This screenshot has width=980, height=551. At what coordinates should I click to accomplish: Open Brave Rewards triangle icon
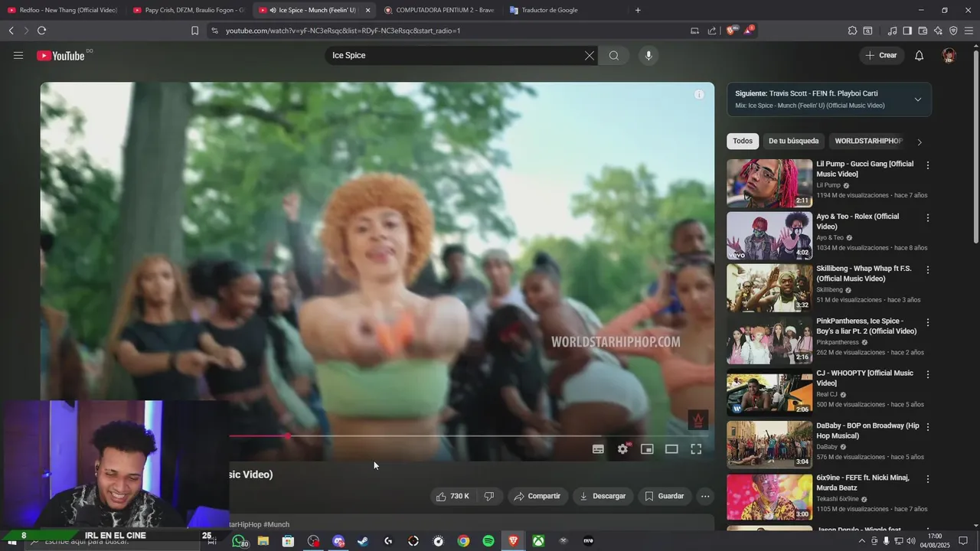click(748, 31)
